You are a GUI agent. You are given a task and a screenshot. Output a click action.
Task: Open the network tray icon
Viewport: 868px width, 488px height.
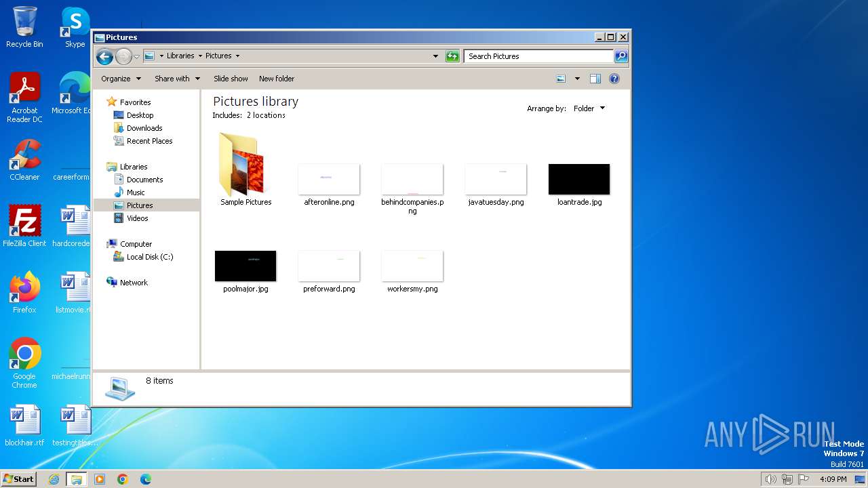(x=787, y=479)
